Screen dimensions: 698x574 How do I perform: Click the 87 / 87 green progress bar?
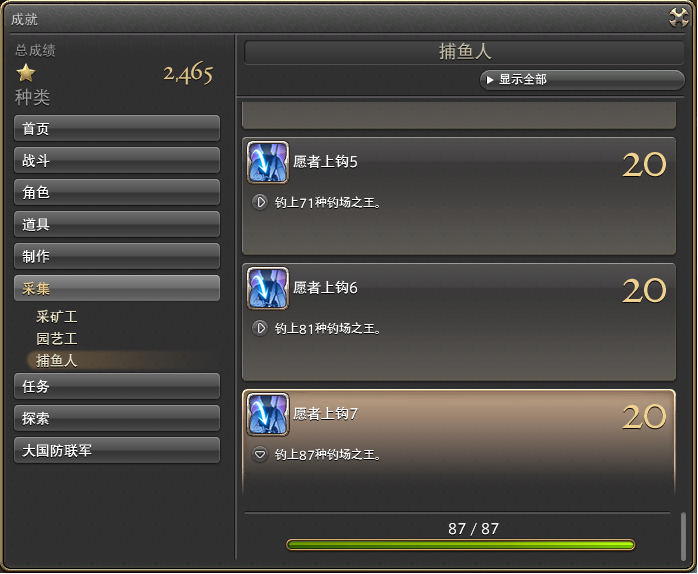tap(460, 545)
